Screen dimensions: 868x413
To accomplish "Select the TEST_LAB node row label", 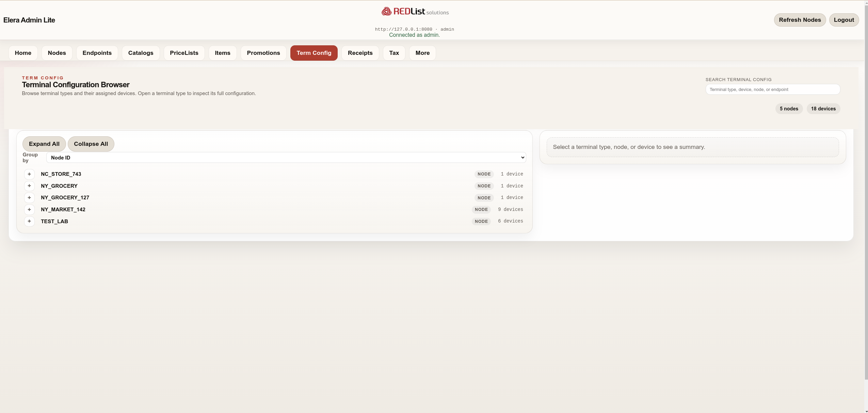I will click(x=54, y=221).
